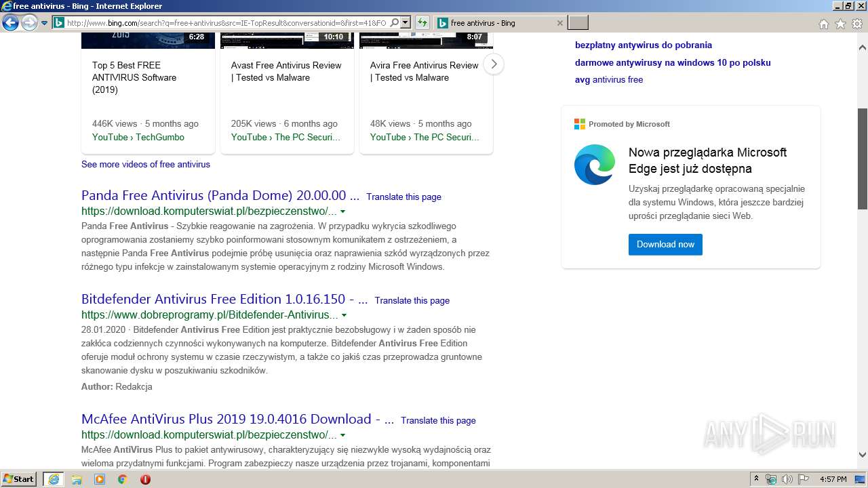Click 'darmowe antywirusy na windows 10 po polsku'
Viewport: 868px width, 488px height.
673,62
